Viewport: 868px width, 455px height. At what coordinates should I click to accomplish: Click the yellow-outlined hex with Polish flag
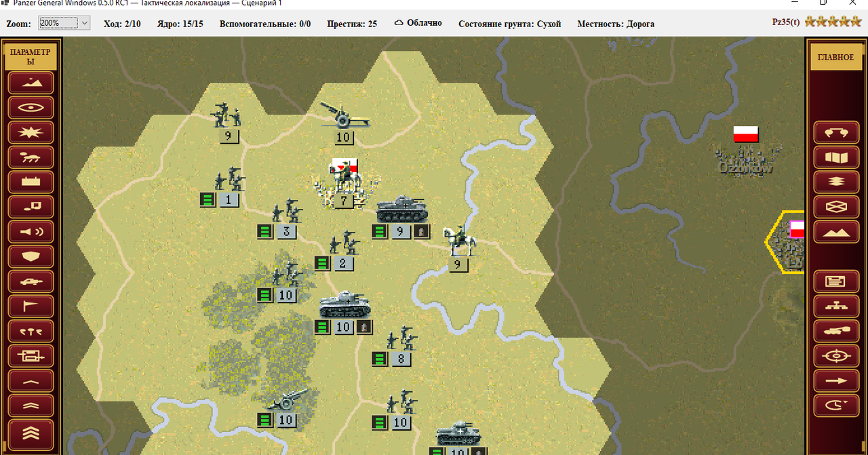787,241
